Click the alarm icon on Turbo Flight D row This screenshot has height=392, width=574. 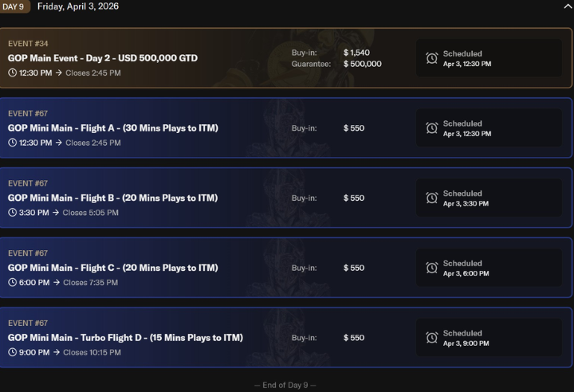[x=431, y=338]
